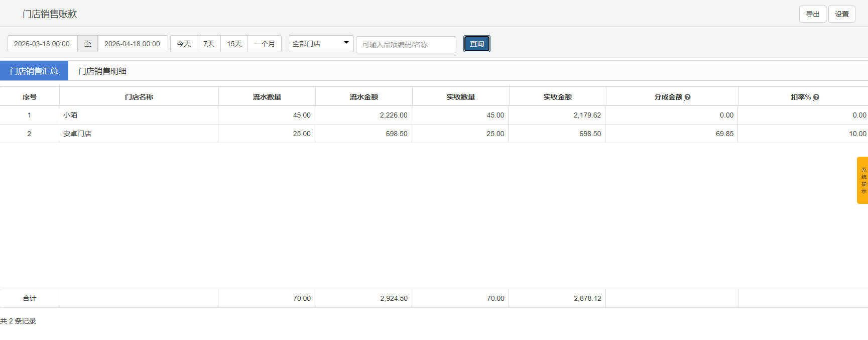Open the 设置 settings button
868x340 pixels.
842,14
